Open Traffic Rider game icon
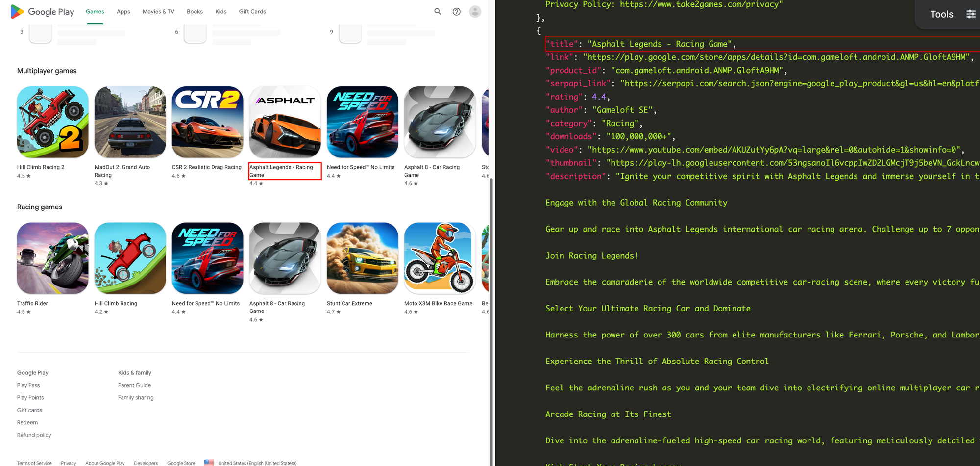 pos(53,259)
